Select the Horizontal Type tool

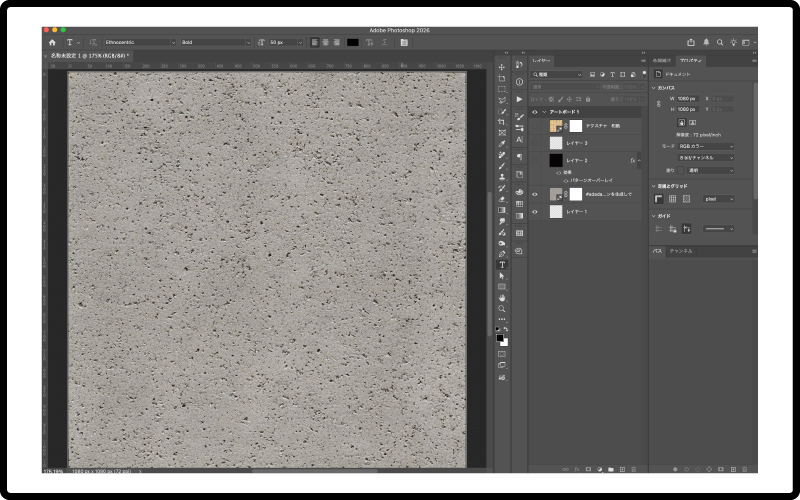tap(502, 264)
